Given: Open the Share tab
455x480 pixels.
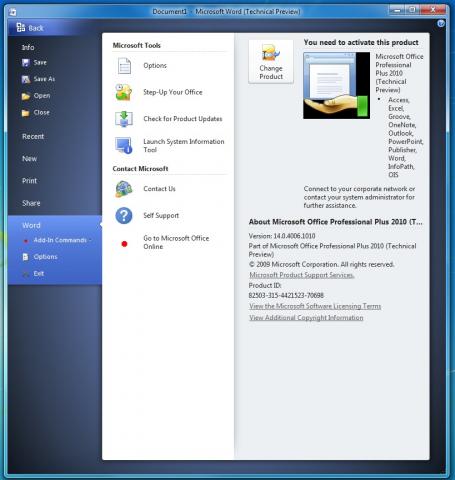Looking at the screenshot, I should click(x=31, y=203).
